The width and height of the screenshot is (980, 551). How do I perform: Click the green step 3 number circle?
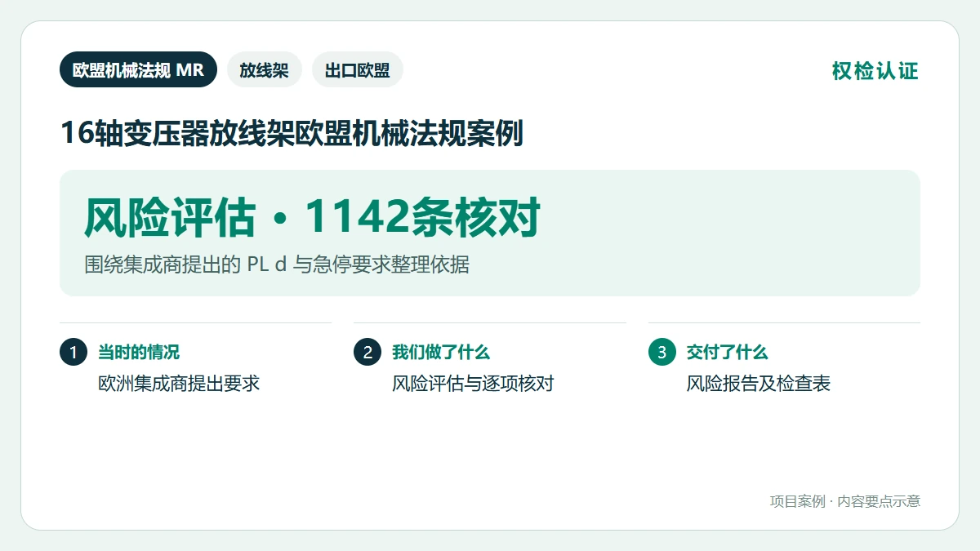pyautogui.click(x=662, y=353)
